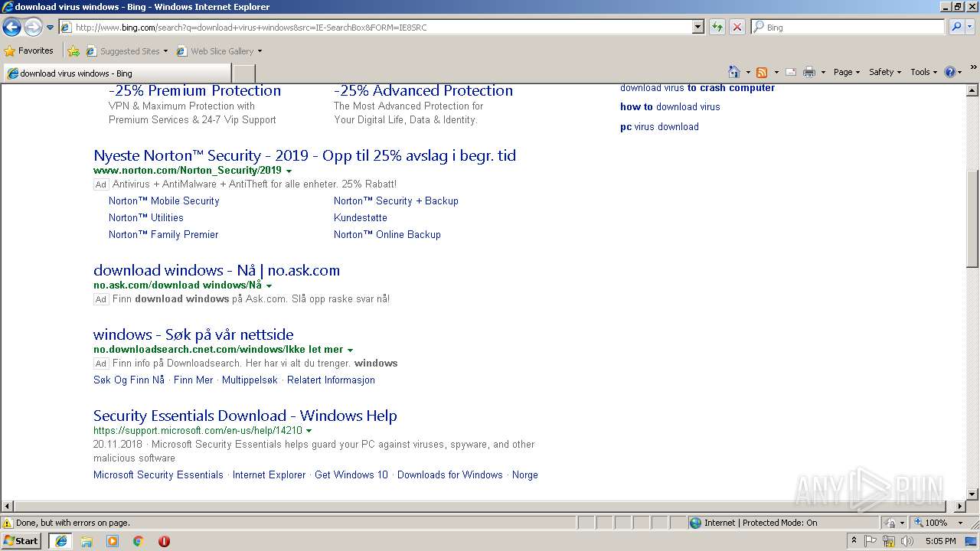Open Suggested Sites link
Screen dimensions: 980x551
126,51
